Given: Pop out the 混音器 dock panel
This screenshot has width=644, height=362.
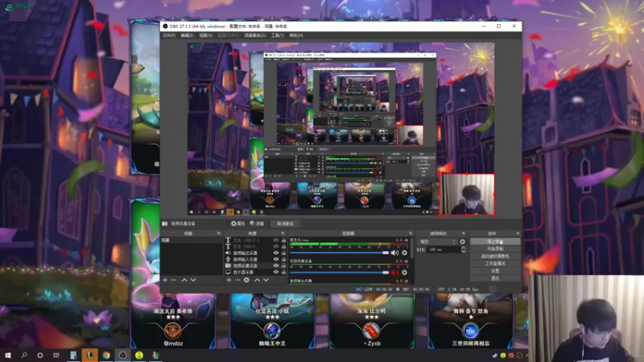Looking at the screenshot, I should point(411,233).
